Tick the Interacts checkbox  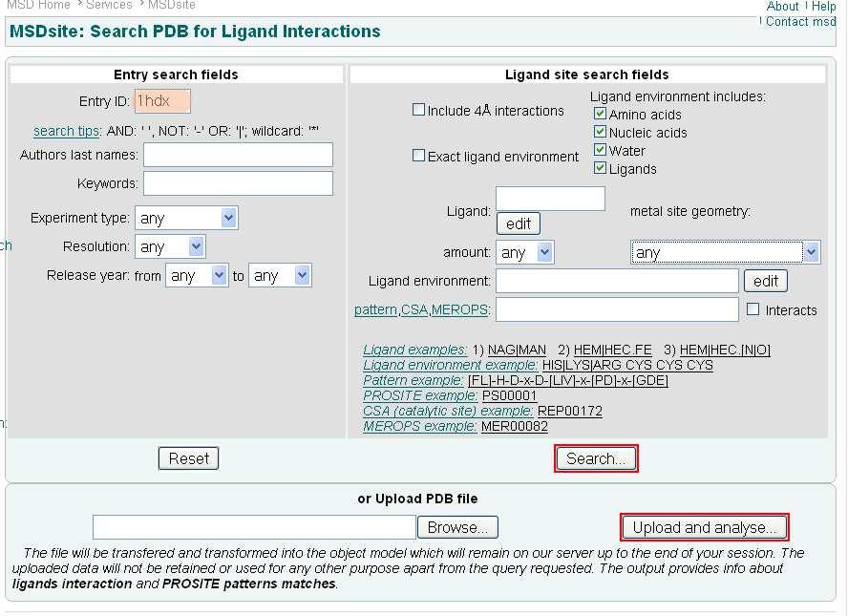click(753, 309)
